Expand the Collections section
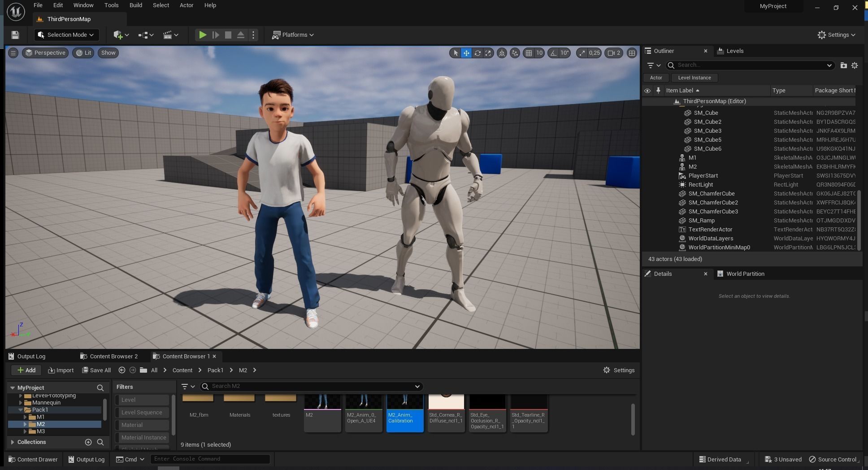Viewport: 868px width, 470px height. pyautogui.click(x=13, y=442)
